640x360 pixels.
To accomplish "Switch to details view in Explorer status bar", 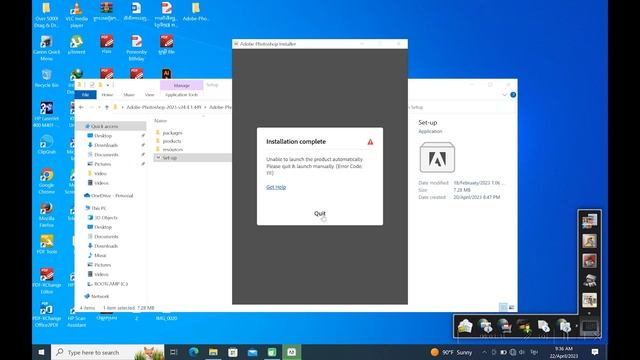I will (503, 307).
